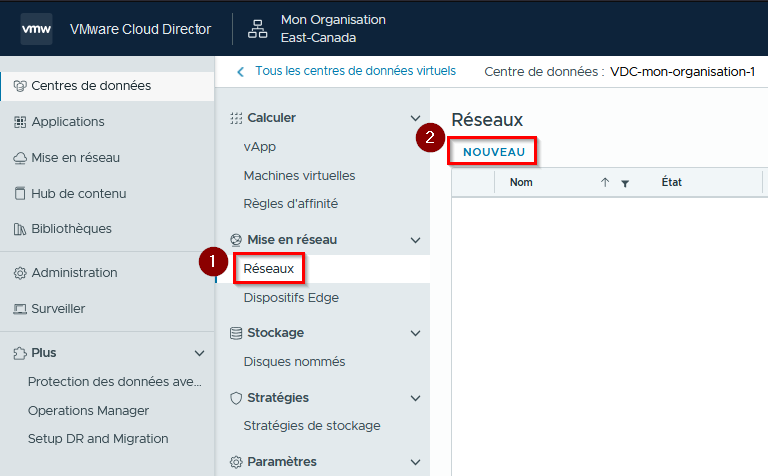Select Réseaux in navigation
Image resolution: width=768 pixels, height=476 pixels.
[x=268, y=268]
